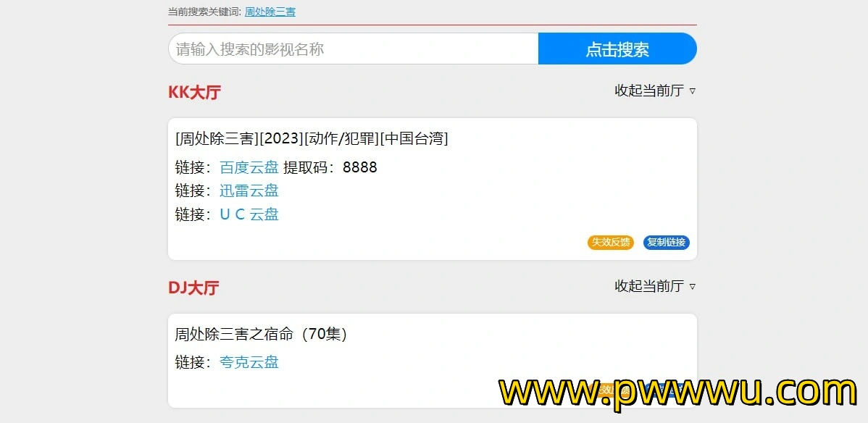Viewport: 868px width, 423px height.
Task: Collapse KK大厅 via 收起当前厅 text
Action: (x=649, y=91)
